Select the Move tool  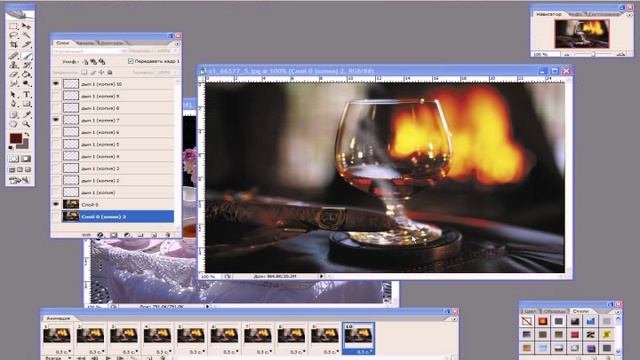point(26,26)
